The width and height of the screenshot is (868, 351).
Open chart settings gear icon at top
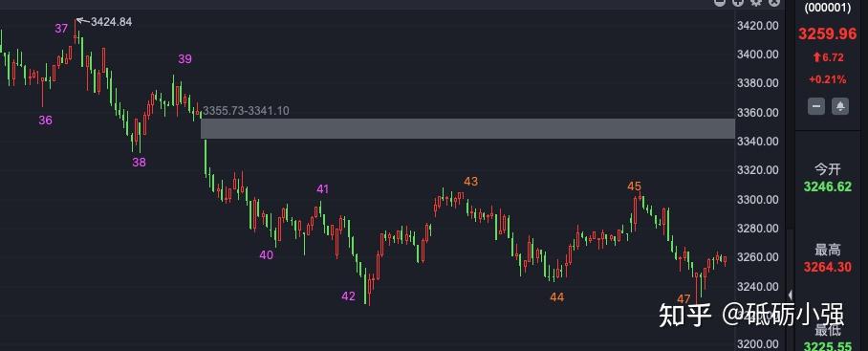click(756, 2)
